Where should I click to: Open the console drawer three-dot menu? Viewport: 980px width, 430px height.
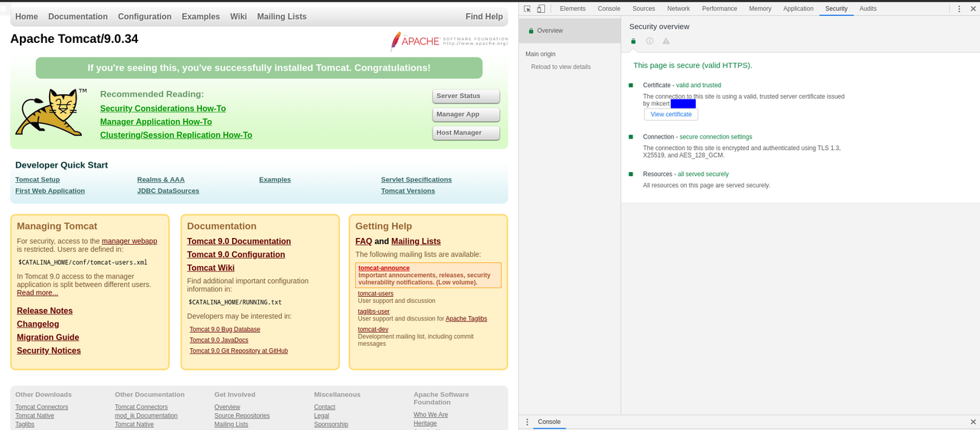point(527,422)
